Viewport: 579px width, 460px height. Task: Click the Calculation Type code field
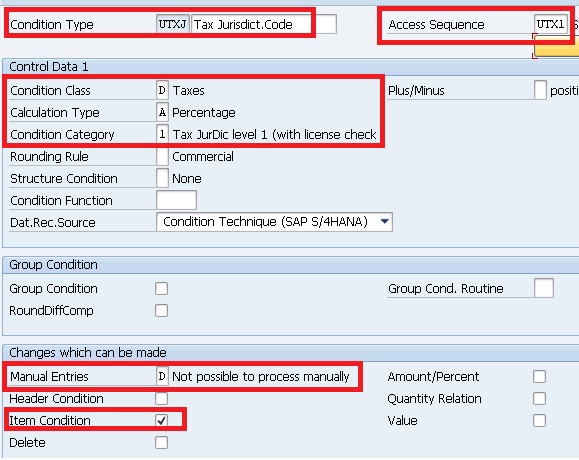click(162, 112)
